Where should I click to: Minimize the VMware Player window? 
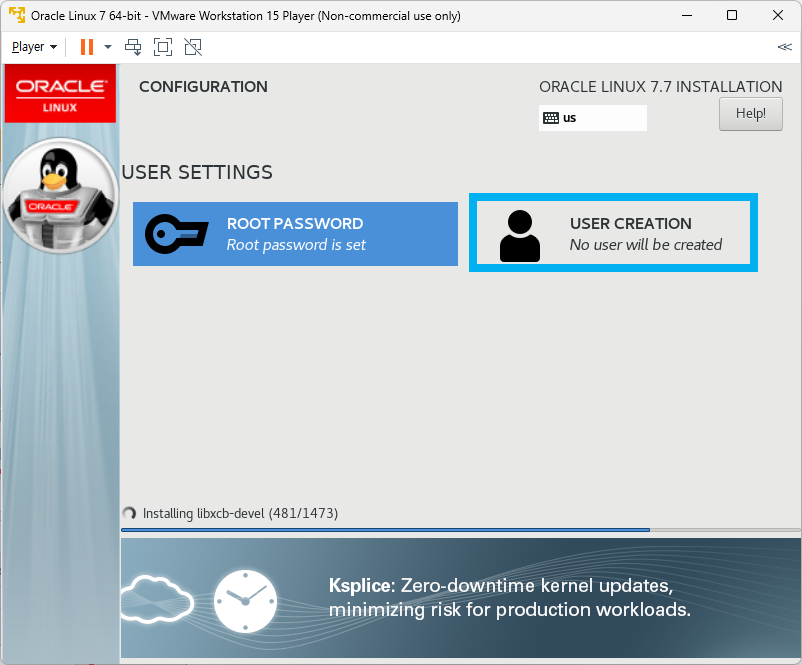pos(687,15)
